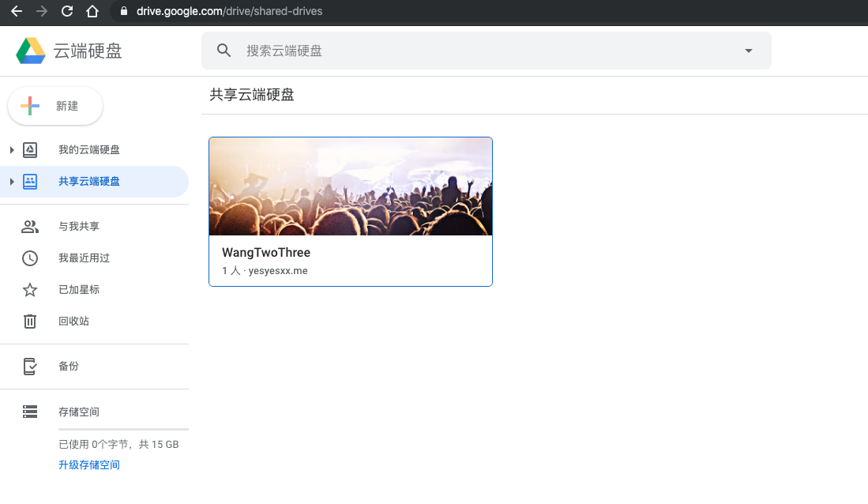Click the storage usage progress bar

click(x=122, y=429)
